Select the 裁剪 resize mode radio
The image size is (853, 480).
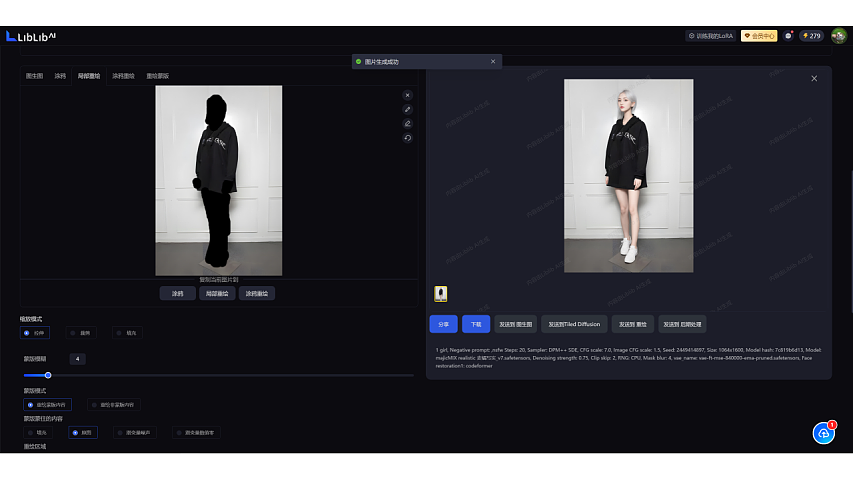[x=81, y=333]
